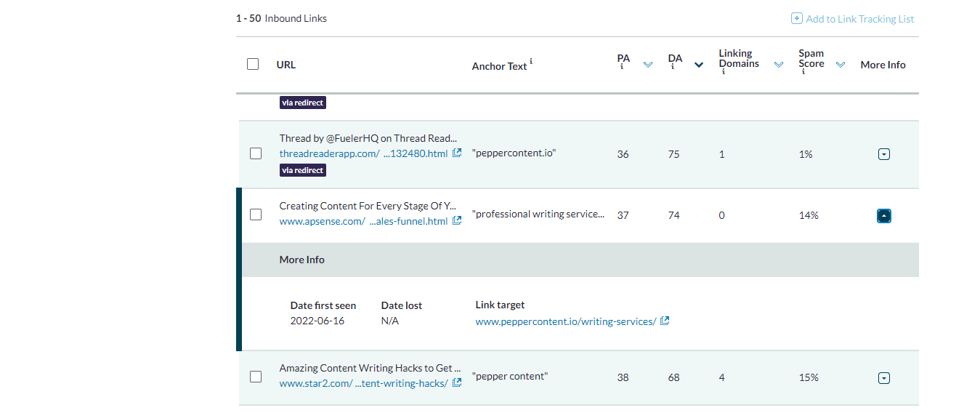Open www.peppercontent.io/writing-services/ link target
The image size is (980, 413).
566,321
